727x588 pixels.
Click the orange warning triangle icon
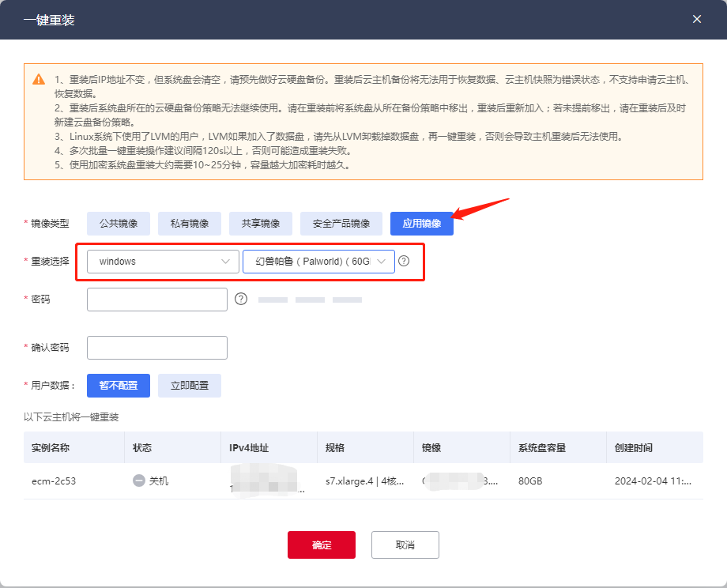pyautogui.click(x=39, y=79)
